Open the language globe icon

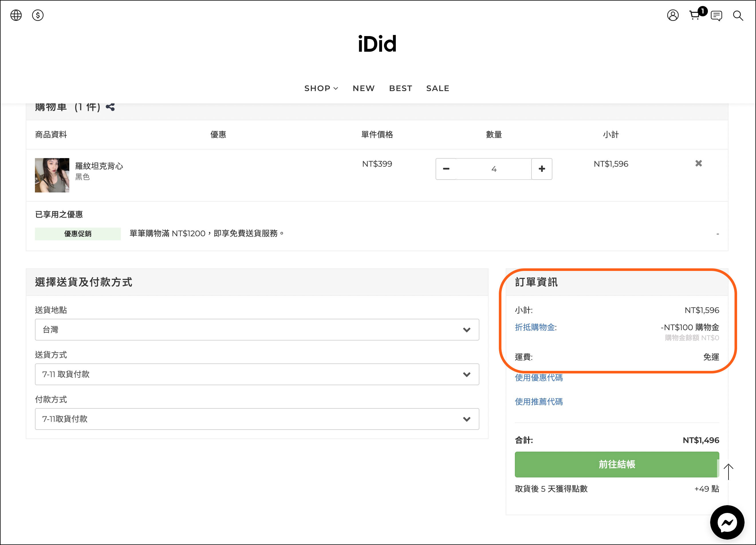16,15
